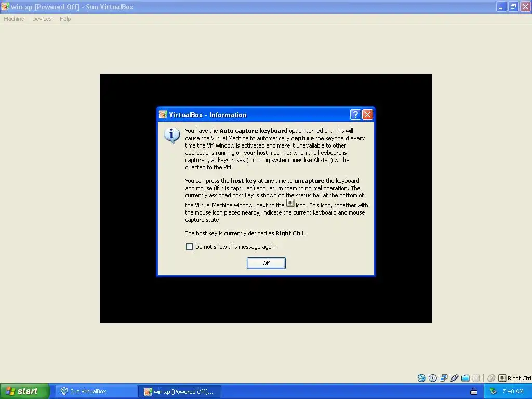This screenshot has width=532, height=399.
Task: Minimize the win xp VirtualBox window
Action: [501, 6]
